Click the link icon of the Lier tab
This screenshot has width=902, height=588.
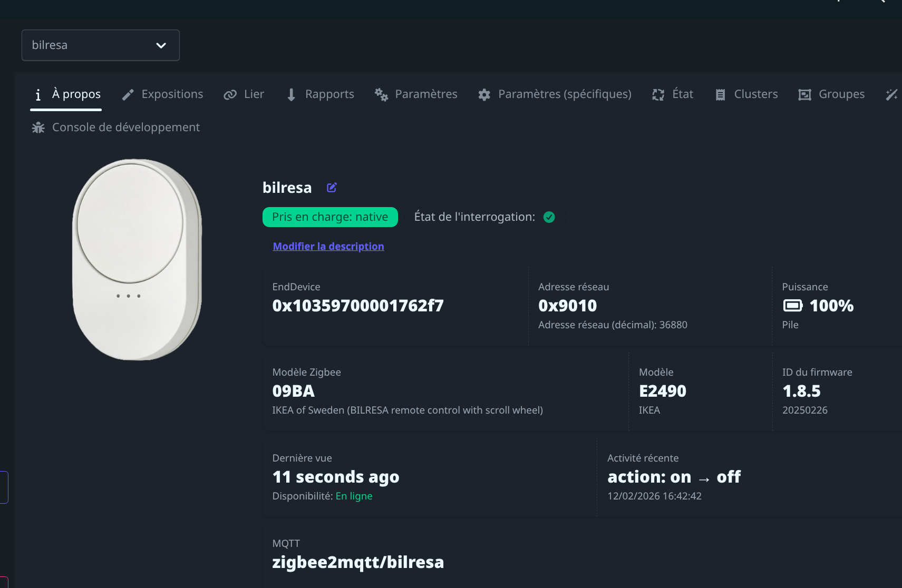230,94
